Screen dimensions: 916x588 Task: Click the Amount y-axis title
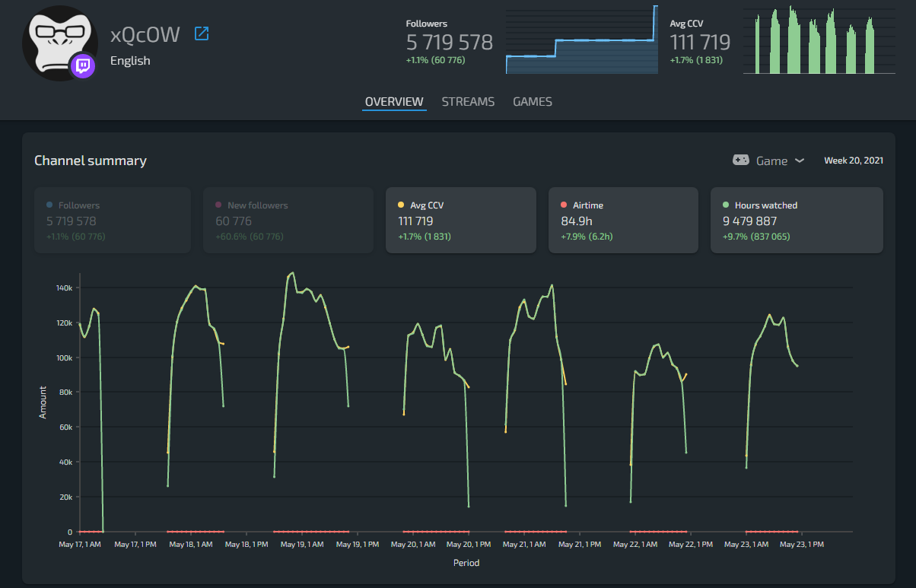(x=43, y=402)
